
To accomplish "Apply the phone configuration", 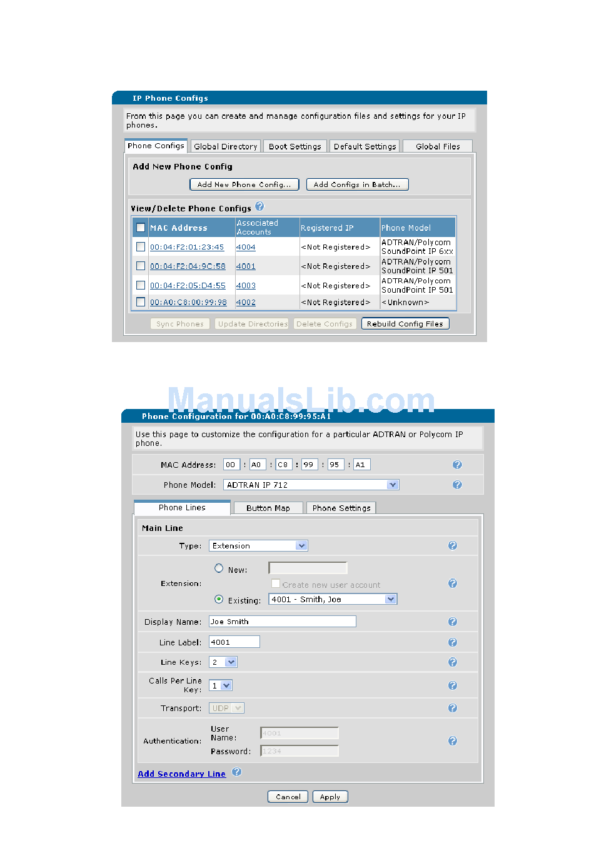I will click(x=330, y=797).
